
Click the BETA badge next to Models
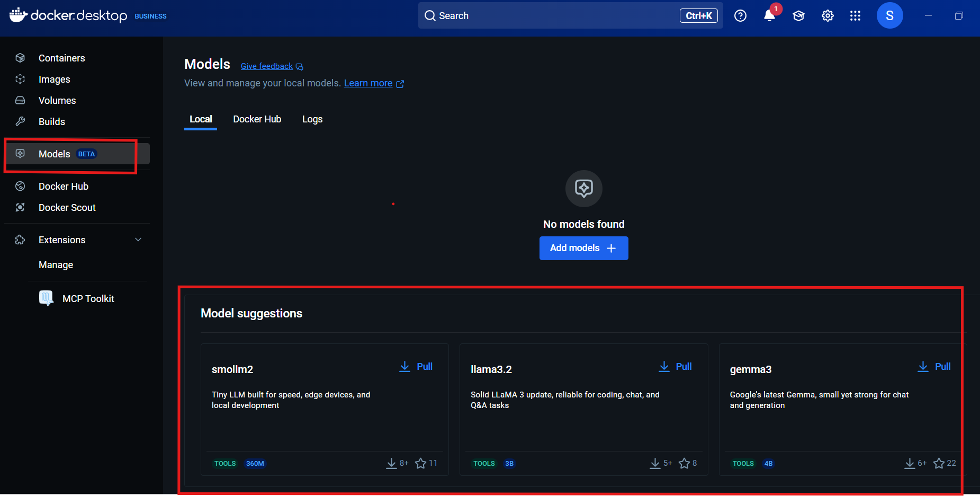[86, 154]
